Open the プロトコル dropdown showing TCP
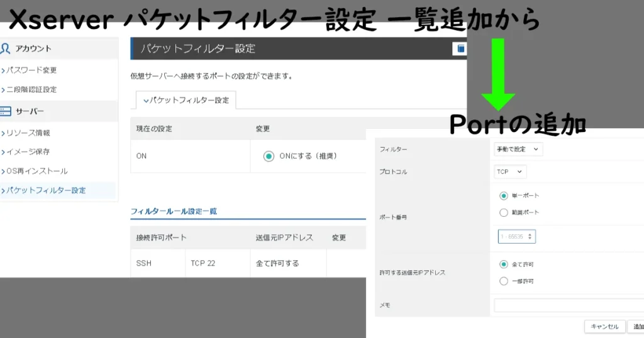The width and height of the screenshot is (644, 338). pyautogui.click(x=509, y=172)
